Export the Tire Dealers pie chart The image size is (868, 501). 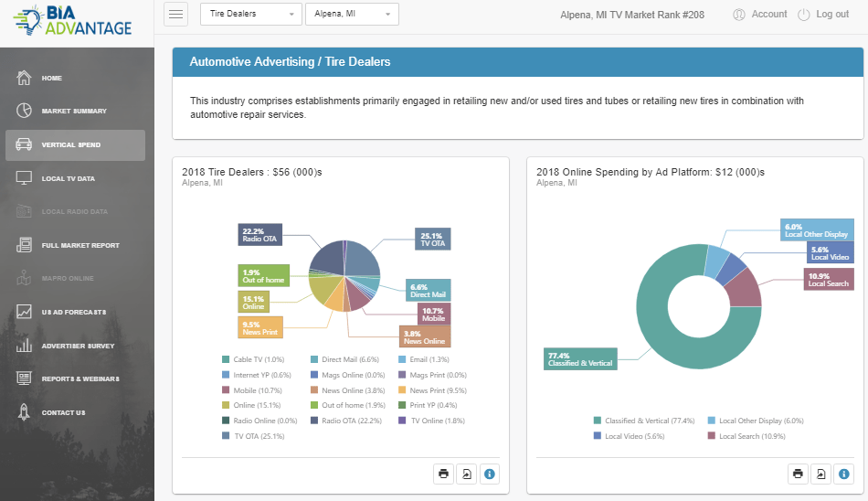pos(467,474)
